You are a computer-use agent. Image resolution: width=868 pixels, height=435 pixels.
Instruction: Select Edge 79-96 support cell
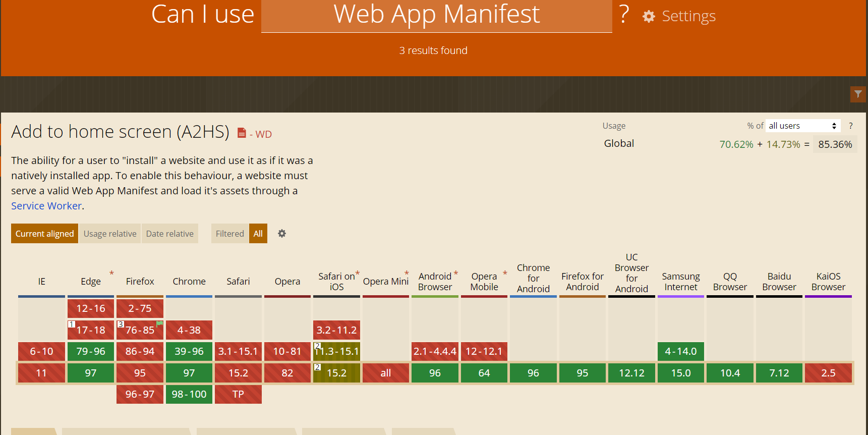click(91, 351)
